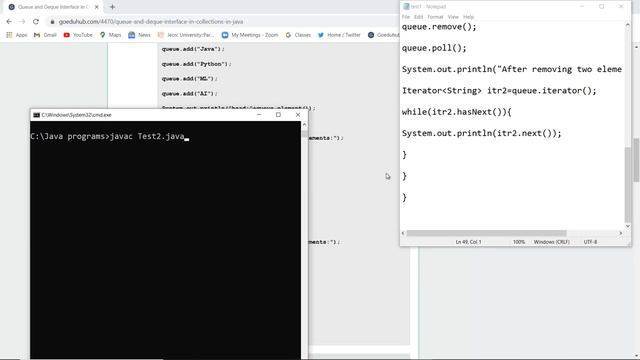Open the Classes bookmark
The image size is (640, 360).
coord(298,35)
